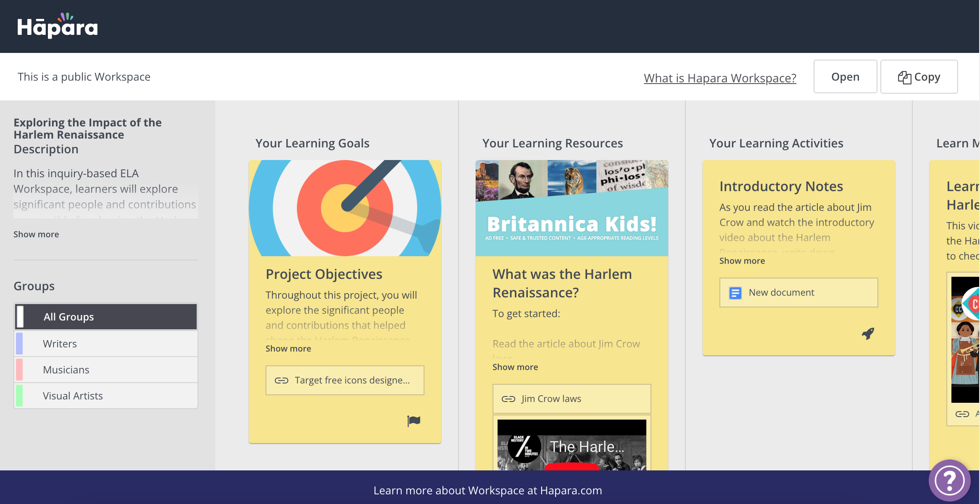Click the rocket icon on Introductory Notes card
Image resolution: width=980 pixels, height=504 pixels.
[868, 333]
